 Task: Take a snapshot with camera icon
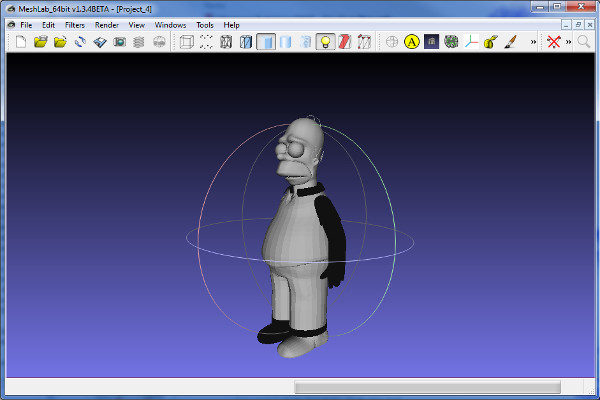119,42
